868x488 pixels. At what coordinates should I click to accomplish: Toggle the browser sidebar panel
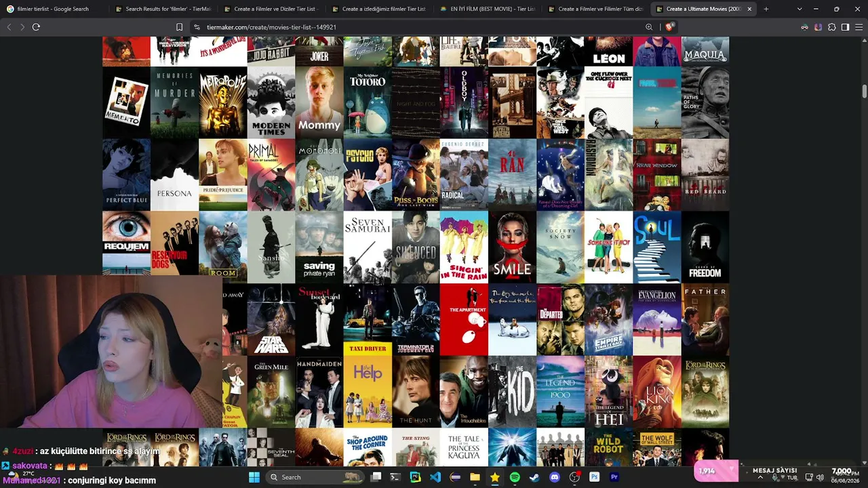point(845,27)
